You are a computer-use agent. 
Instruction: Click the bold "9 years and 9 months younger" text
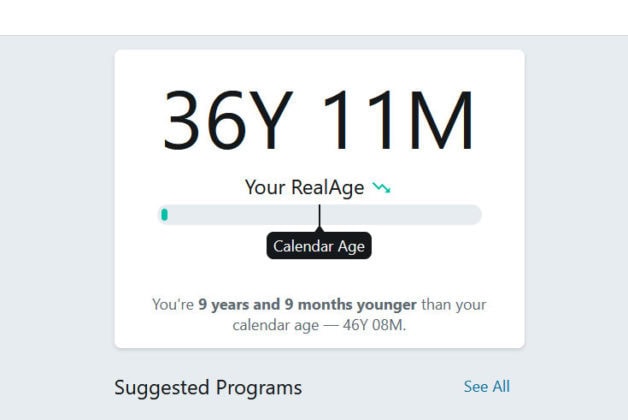coord(307,304)
